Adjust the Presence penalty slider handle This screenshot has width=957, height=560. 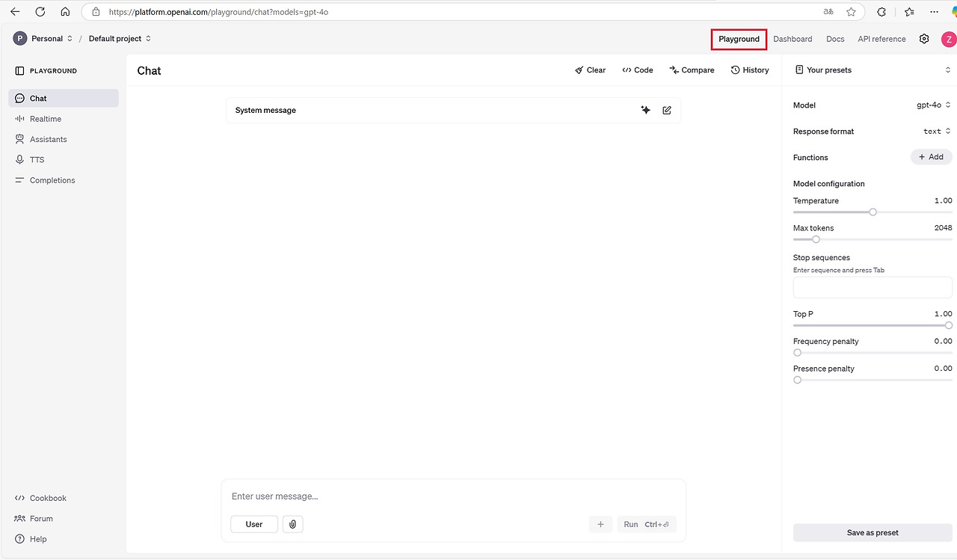797,380
